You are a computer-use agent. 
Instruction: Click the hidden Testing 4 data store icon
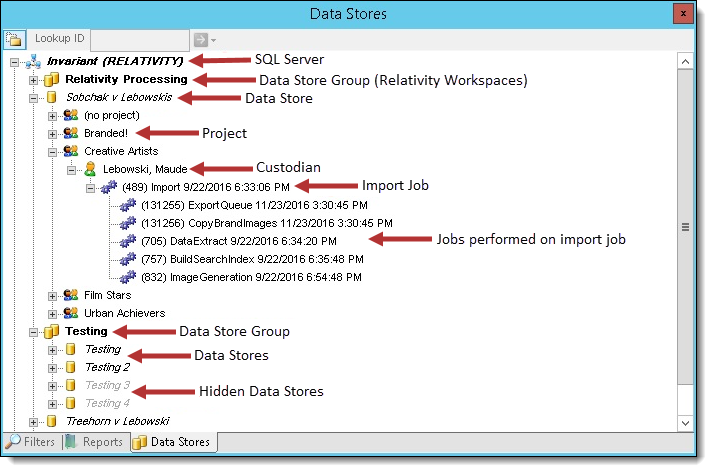pyautogui.click(x=70, y=403)
